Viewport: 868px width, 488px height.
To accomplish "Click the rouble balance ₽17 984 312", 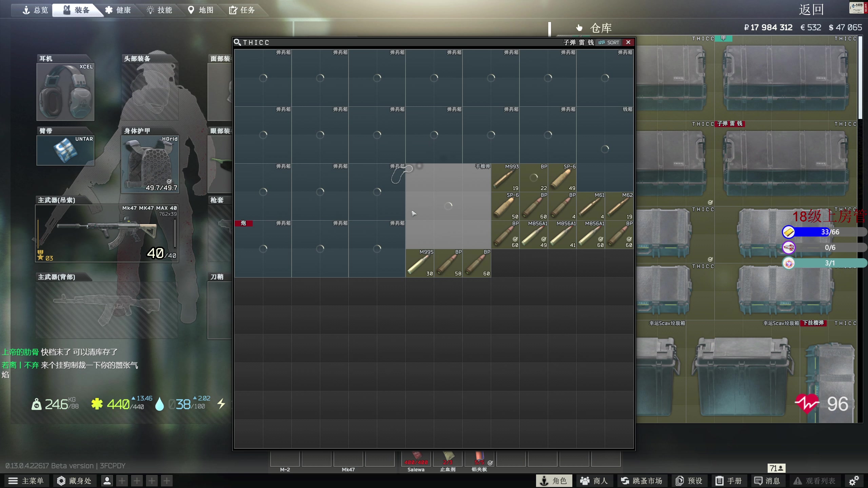I will pos(768,27).
